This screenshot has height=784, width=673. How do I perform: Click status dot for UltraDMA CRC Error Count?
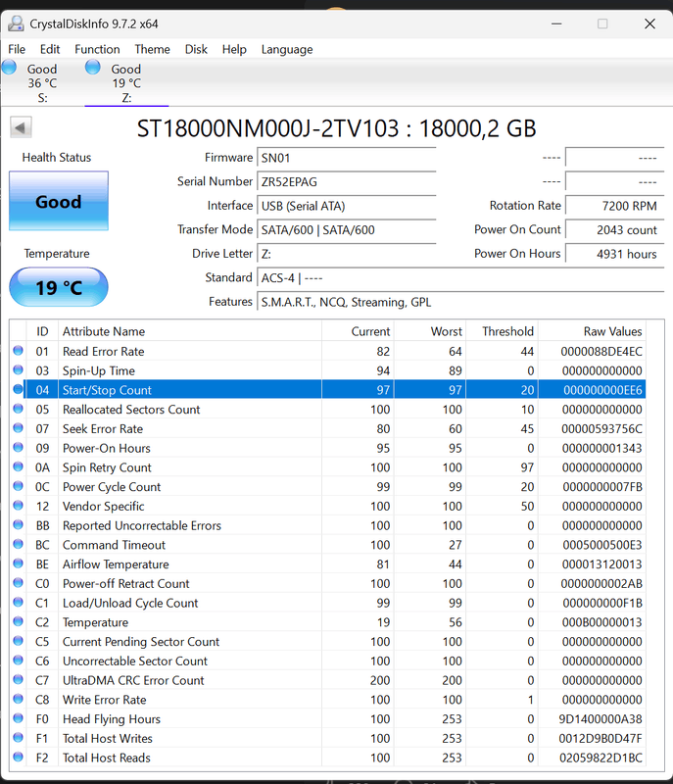(x=18, y=679)
